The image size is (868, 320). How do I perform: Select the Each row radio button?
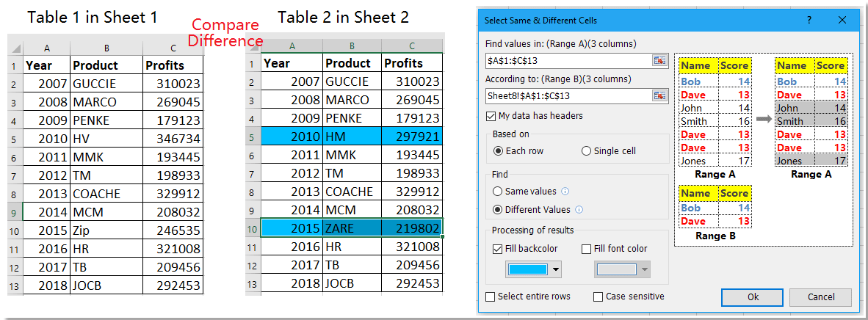click(498, 151)
